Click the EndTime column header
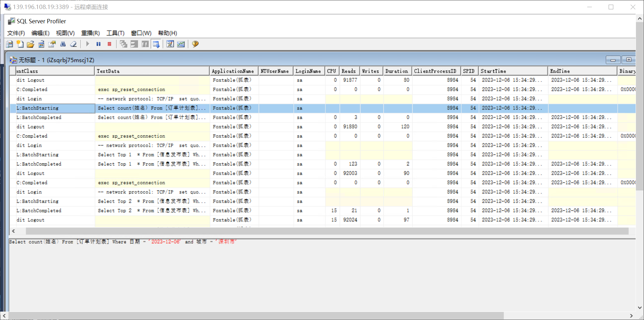The height and width of the screenshot is (320, 644). click(x=583, y=71)
